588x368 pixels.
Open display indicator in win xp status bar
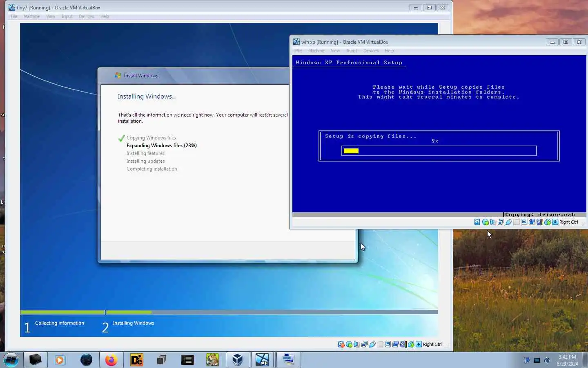tap(524, 222)
